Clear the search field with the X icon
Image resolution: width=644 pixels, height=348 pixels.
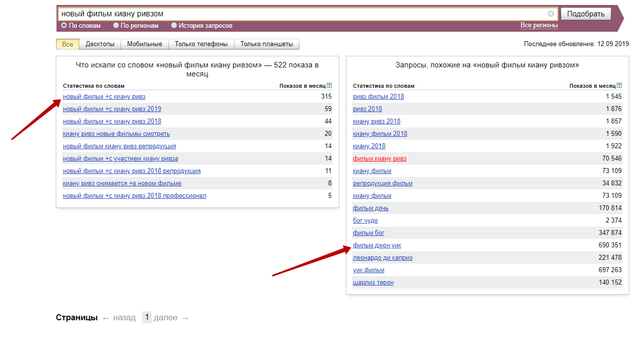click(x=551, y=14)
